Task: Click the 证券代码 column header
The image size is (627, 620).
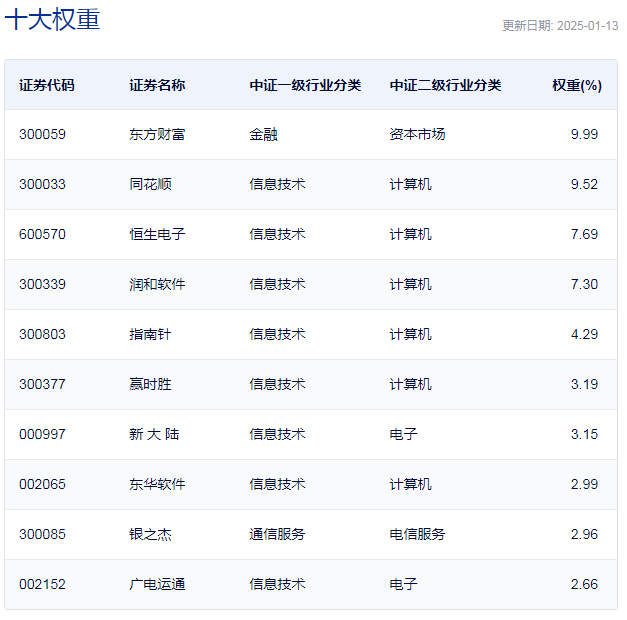Action: 47,85
